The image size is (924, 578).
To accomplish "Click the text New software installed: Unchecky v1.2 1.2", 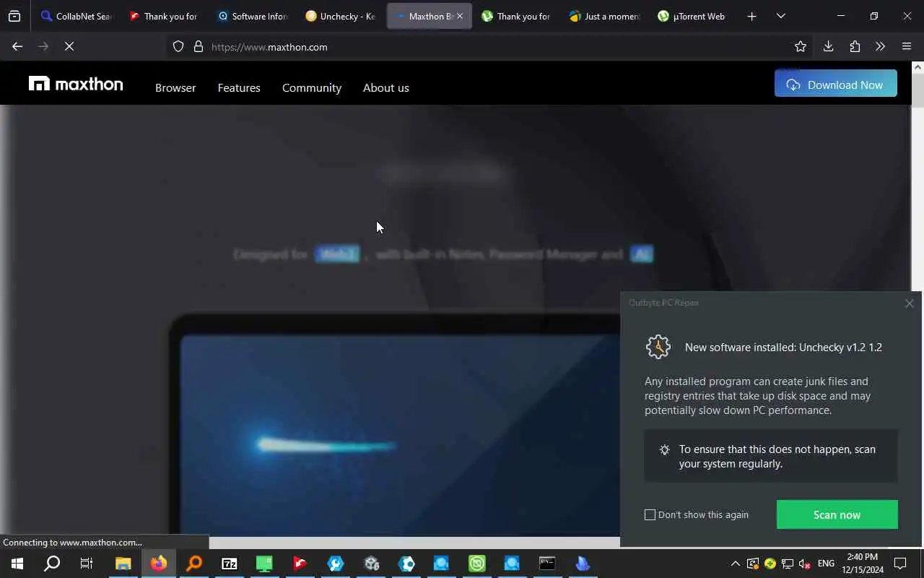I will point(783,347).
